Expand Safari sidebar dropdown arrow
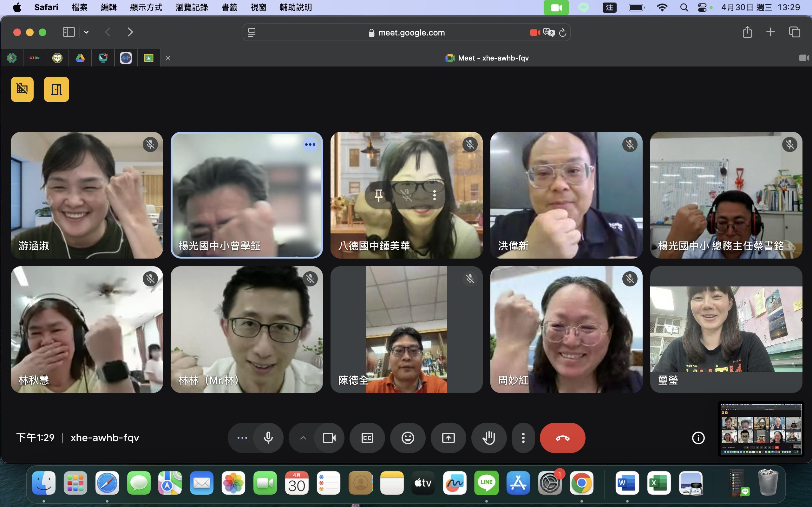812x507 pixels. point(86,32)
